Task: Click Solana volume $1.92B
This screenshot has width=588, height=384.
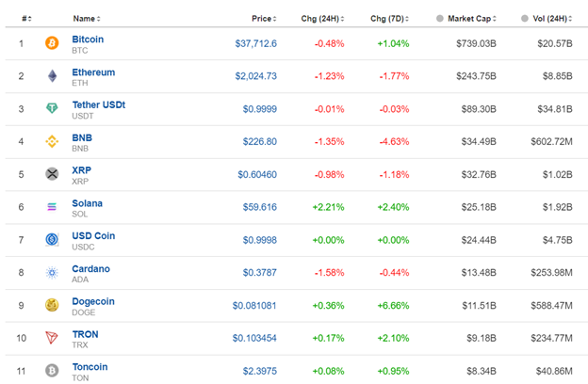Action: click(558, 207)
